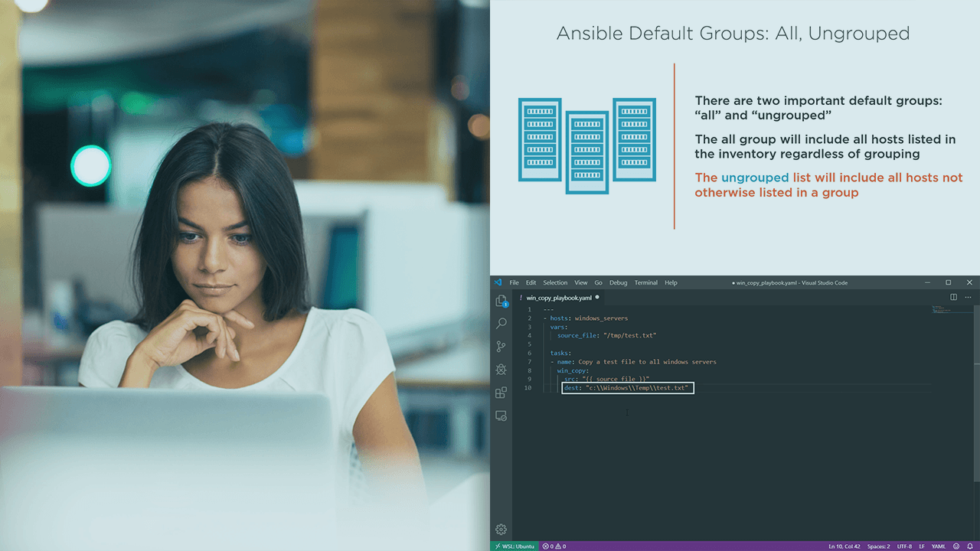Open the Manage gear menu at bottom left
Image resolution: width=980 pixels, height=551 pixels.
coord(501,529)
